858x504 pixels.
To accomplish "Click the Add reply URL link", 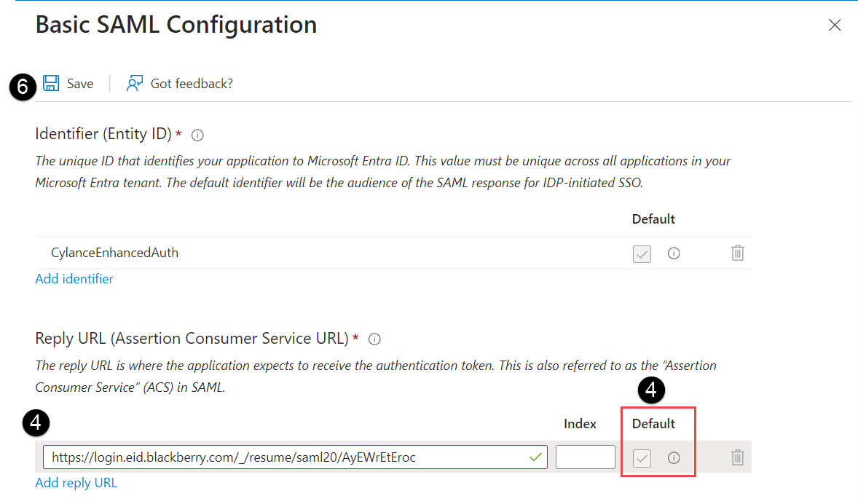I will click(76, 482).
